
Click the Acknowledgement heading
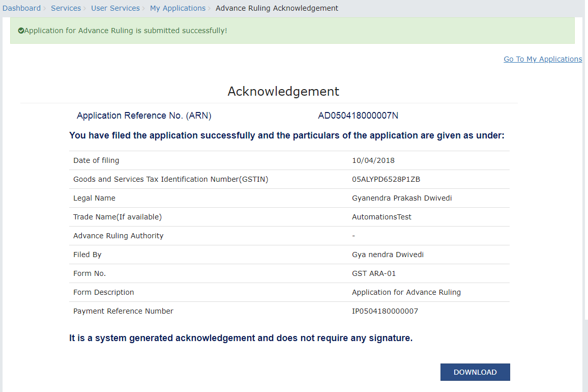(x=283, y=92)
